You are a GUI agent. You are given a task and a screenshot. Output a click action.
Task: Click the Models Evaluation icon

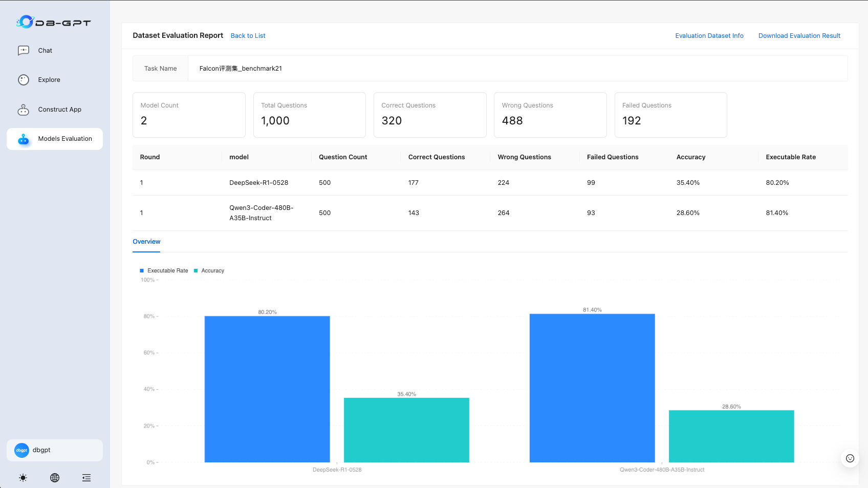[x=24, y=139]
